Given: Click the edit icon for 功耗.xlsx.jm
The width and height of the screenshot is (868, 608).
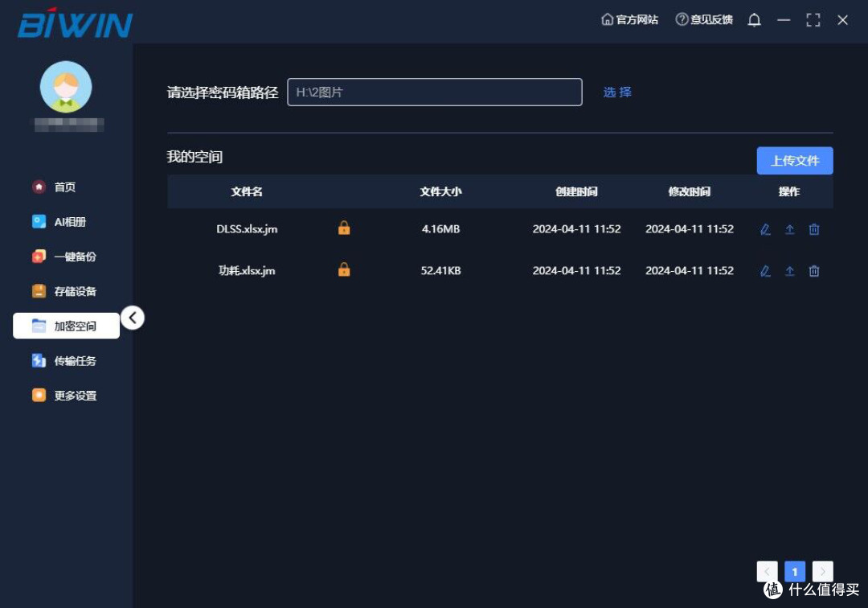Looking at the screenshot, I should [x=765, y=271].
